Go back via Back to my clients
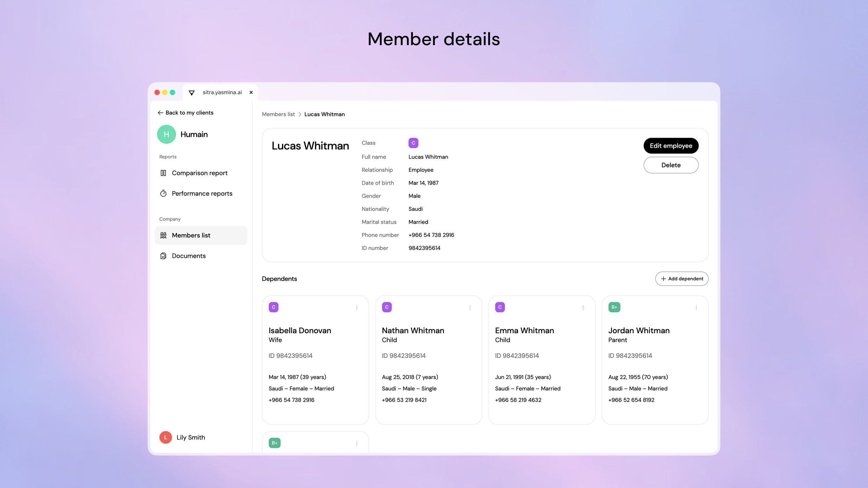 (185, 113)
